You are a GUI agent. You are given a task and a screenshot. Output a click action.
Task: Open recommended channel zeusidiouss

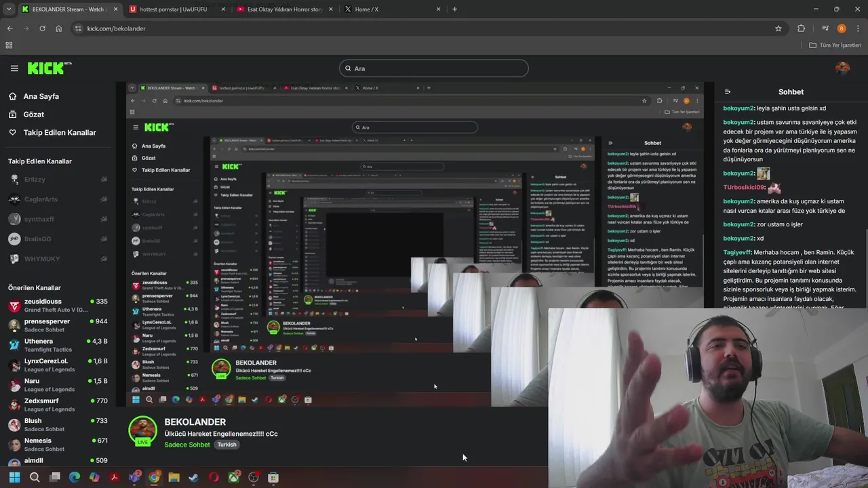[58, 306]
